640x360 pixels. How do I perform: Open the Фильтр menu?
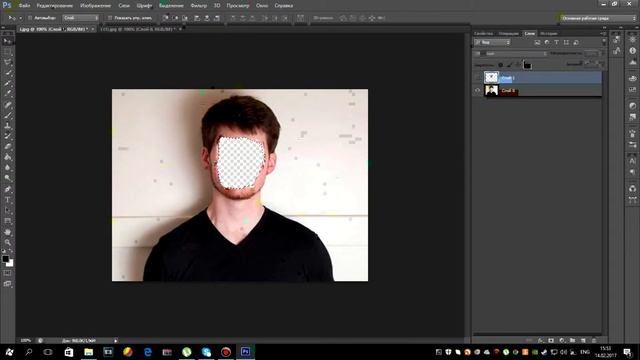coord(199,6)
